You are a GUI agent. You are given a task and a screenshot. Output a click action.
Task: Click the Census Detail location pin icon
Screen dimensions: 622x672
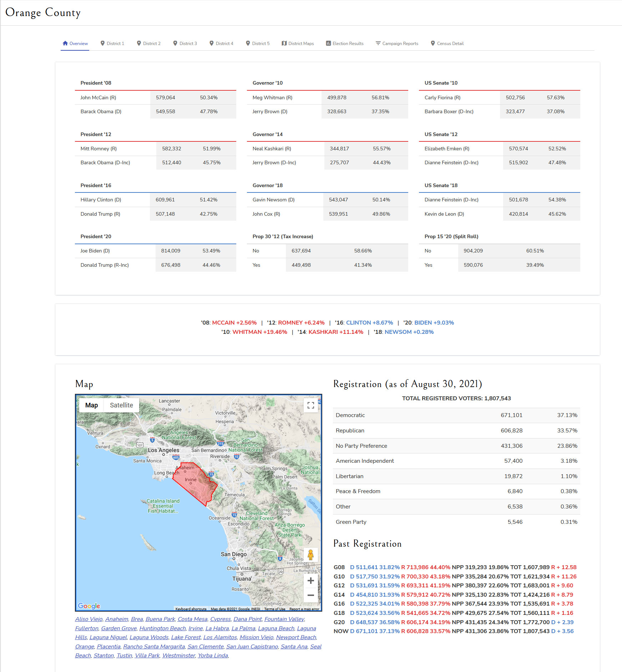(x=433, y=43)
